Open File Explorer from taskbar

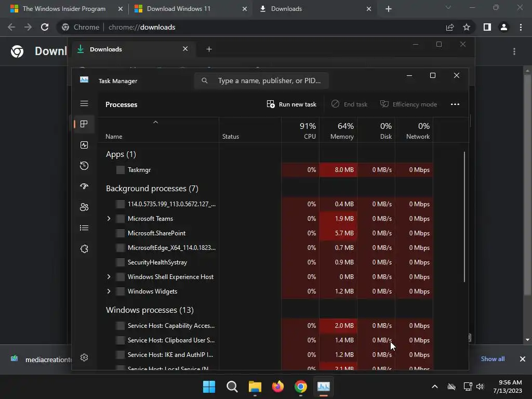[255, 387]
